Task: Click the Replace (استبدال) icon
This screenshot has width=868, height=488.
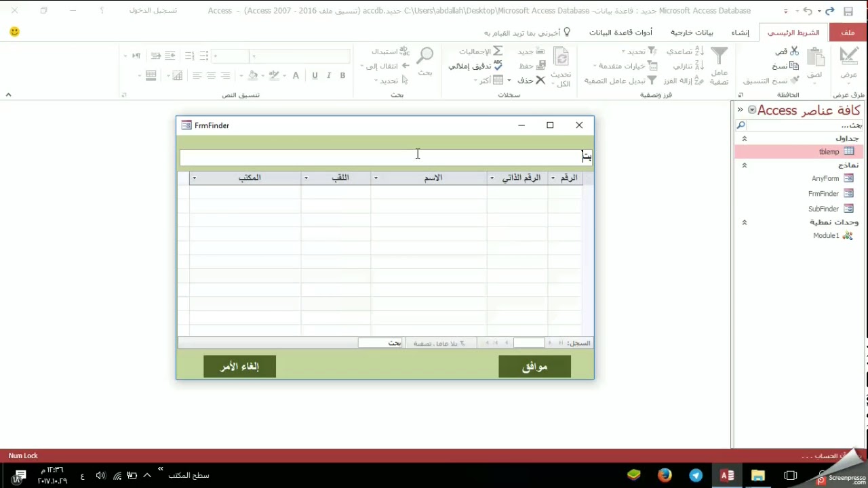Action: [405, 52]
